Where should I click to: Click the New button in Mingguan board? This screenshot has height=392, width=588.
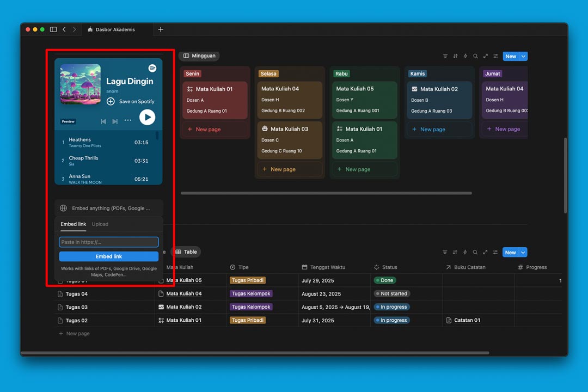tap(511, 56)
